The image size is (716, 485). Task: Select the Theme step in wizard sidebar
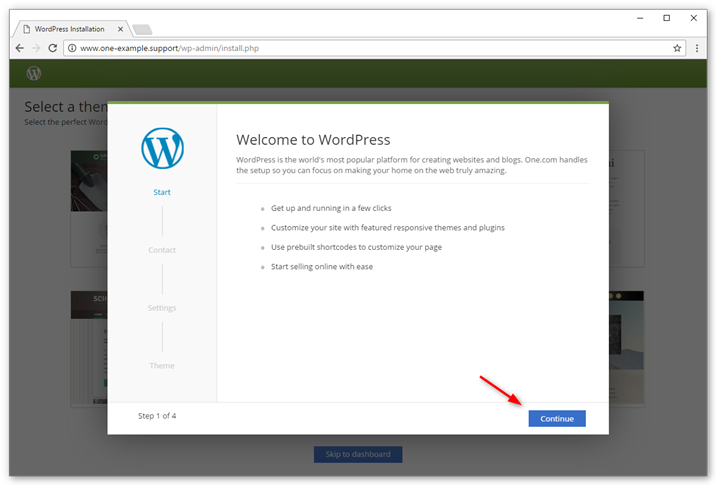coord(162,365)
